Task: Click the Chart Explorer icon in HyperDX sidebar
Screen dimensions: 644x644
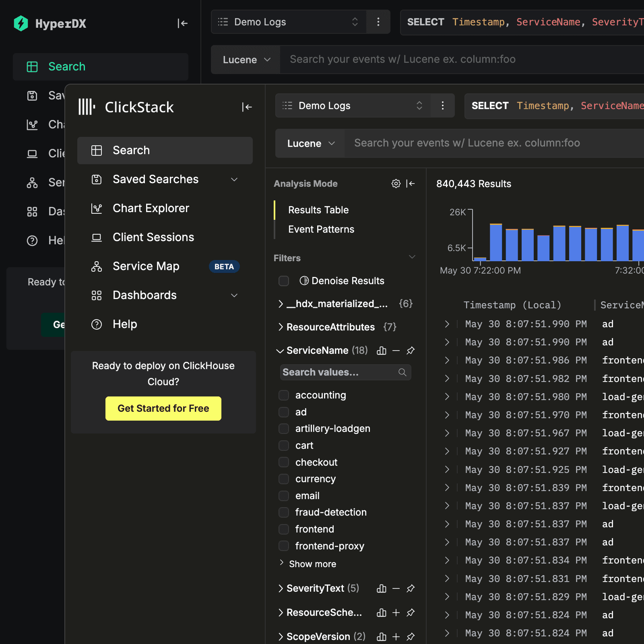Action: tap(32, 124)
